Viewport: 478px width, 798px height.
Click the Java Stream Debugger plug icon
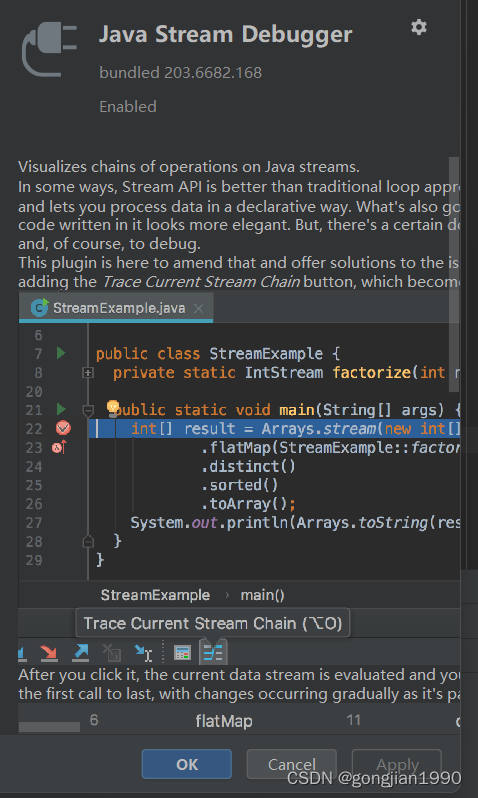tap(49, 49)
